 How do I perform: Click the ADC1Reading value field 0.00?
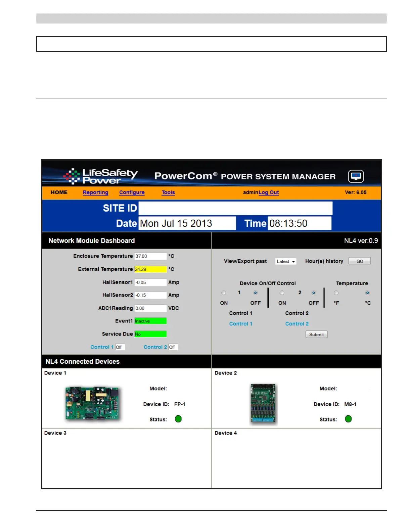(x=150, y=308)
